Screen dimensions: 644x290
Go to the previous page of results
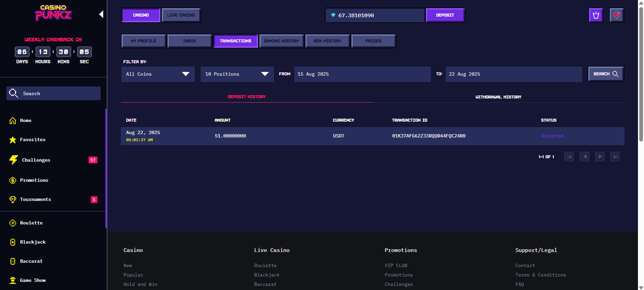585,157
